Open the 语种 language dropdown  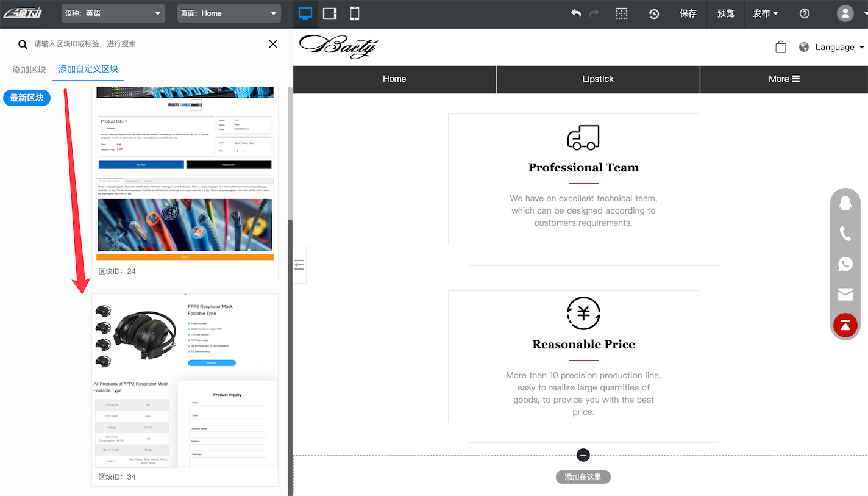(113, 13)
